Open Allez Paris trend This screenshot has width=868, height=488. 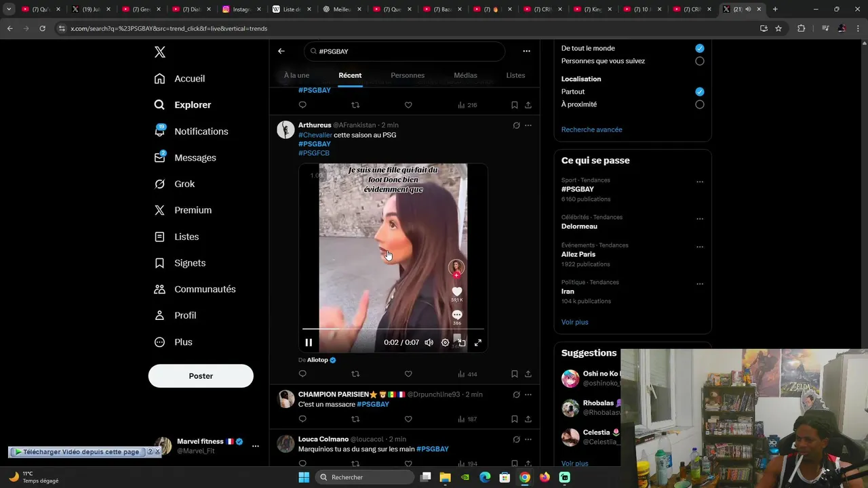coord(578,254)
